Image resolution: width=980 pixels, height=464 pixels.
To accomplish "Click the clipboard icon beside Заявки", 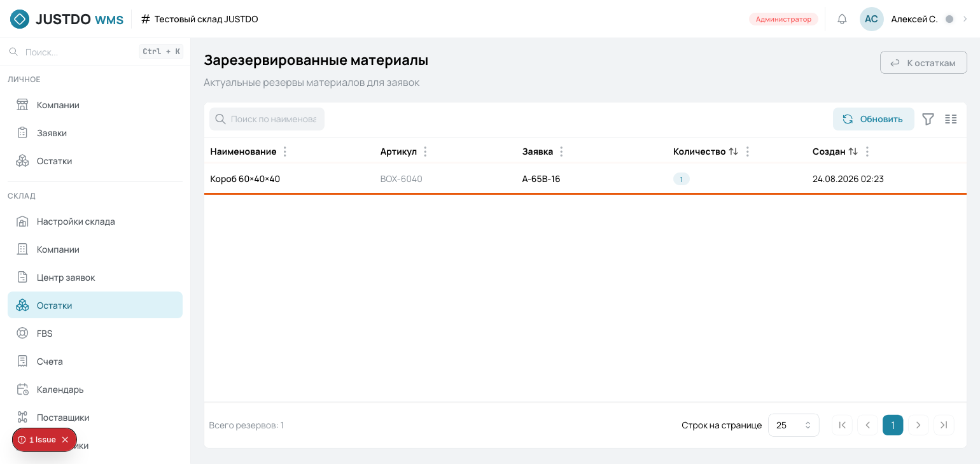I will point(22,133).
